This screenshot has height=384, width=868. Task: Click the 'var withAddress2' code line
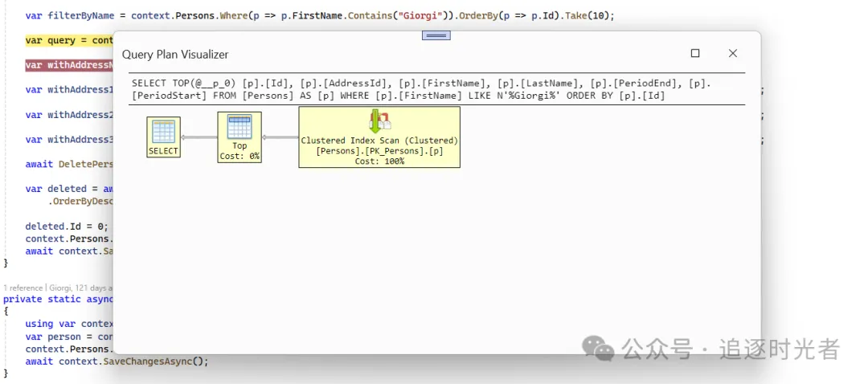pos(69,115)
